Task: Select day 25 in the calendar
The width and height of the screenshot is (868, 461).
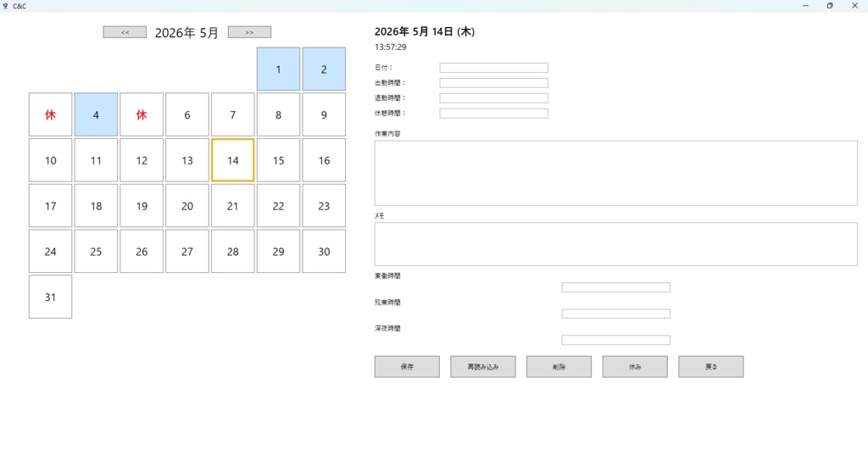Action: (96, 251)
